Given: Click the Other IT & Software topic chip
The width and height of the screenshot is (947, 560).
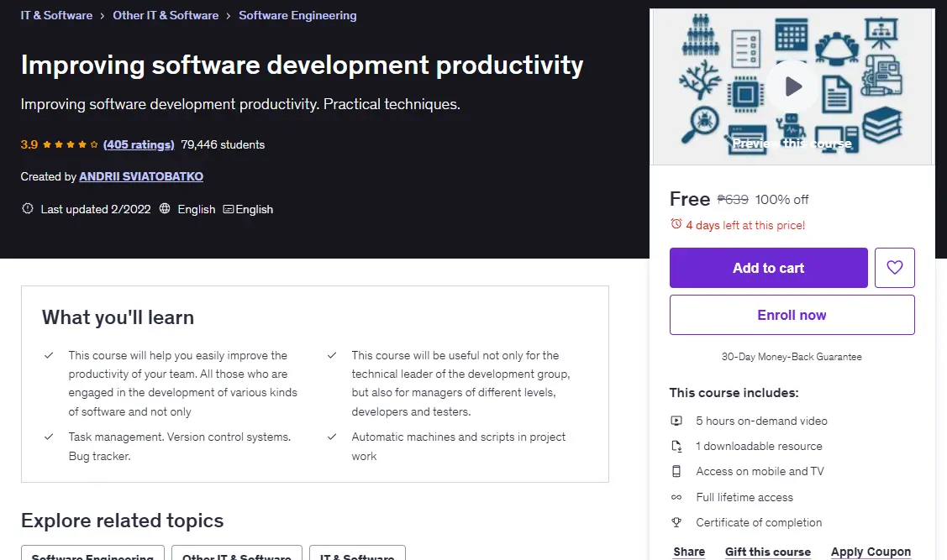Looking at the screenshot, I should coord(237,554).
